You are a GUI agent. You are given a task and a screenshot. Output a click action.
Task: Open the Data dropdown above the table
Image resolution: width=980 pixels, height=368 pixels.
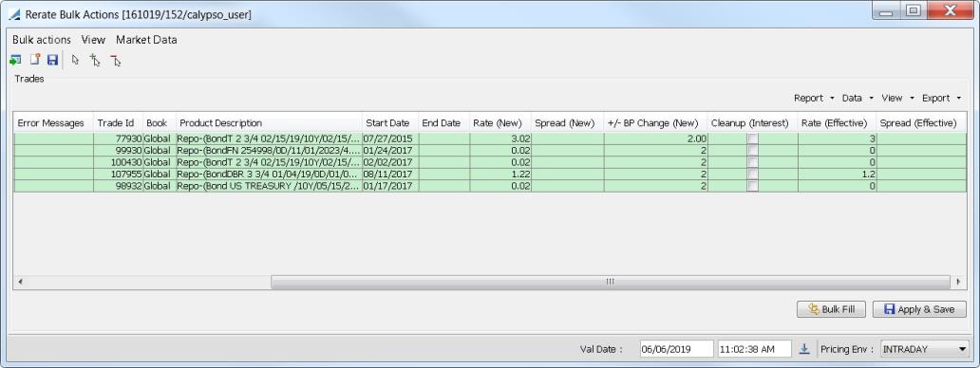[857, 98]
